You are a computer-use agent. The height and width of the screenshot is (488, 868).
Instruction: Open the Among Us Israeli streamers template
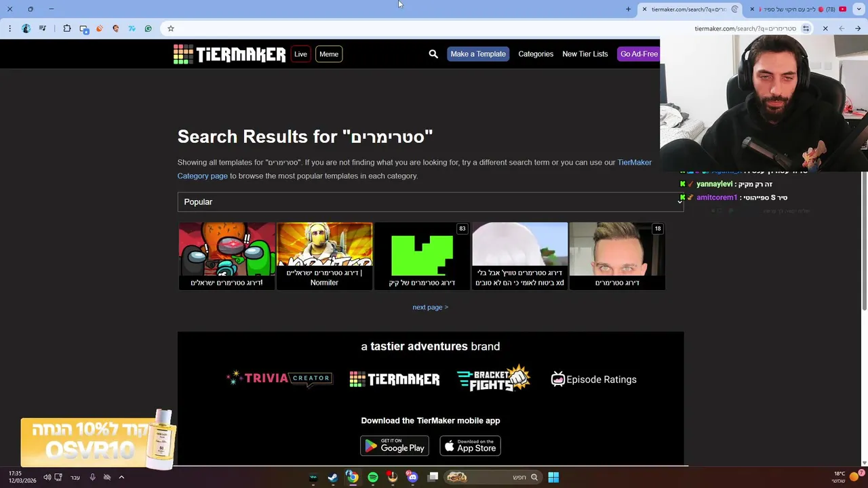[226, 256]
